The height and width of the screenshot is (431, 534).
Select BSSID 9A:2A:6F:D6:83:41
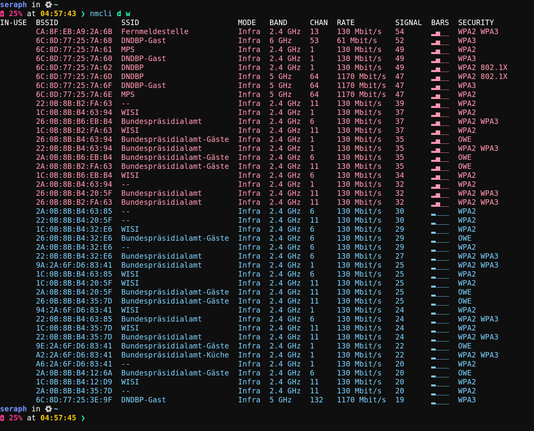pyautogui.click(x=74, y=265)
